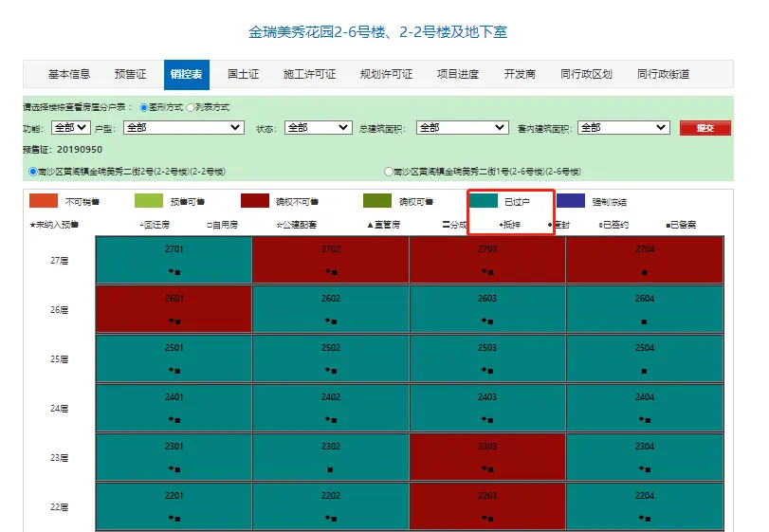Click the 确权可售 olive green swatch
769x532 pixels.
(377, 200)
